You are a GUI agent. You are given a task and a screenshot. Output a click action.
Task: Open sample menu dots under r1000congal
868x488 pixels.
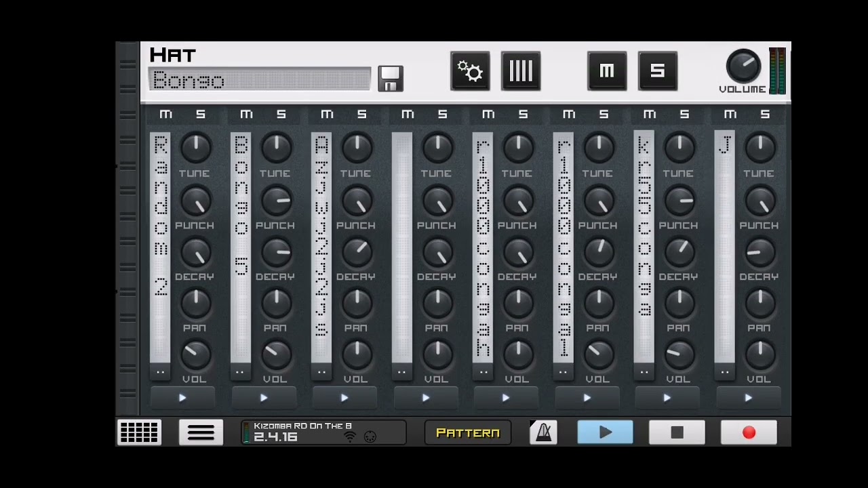[x=563, y=371]
